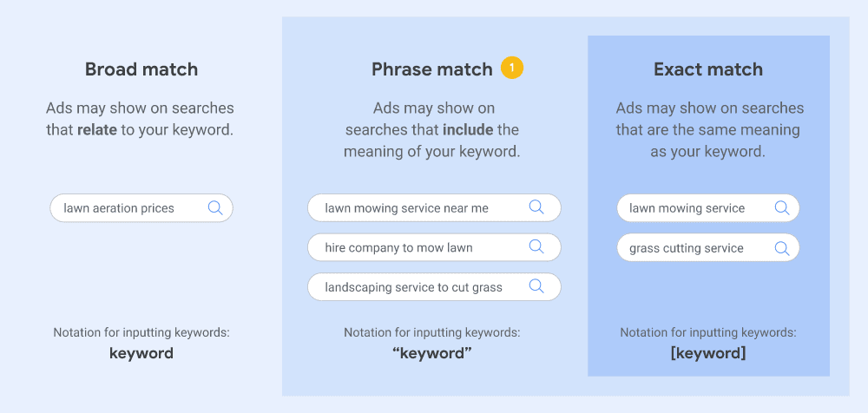Screen dimensions: 868x413
Task: Click magnifier icon in 'hire company to mow lawn'
Action: (536, 247)
